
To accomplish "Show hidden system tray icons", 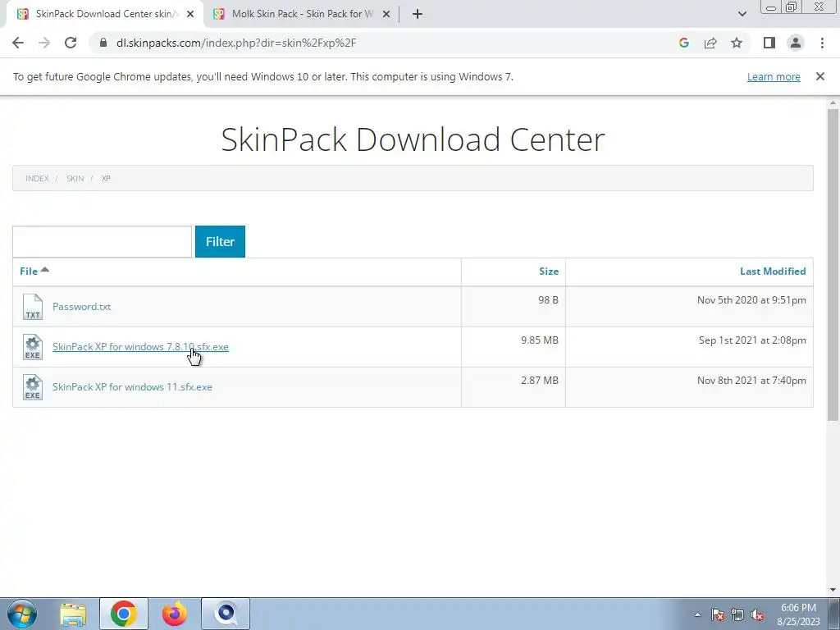I will (697, 614).
